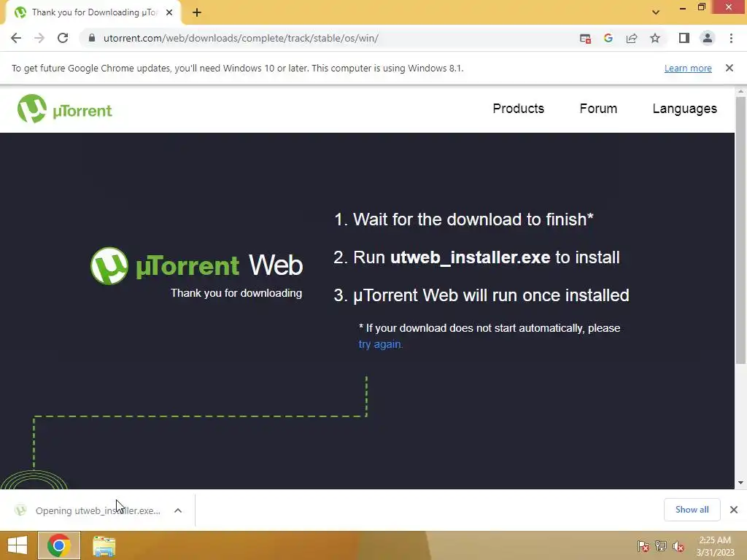Click the scrollbar up arrow
The image size is (747, 560).
pyautogui.click(x=740, y=91)
